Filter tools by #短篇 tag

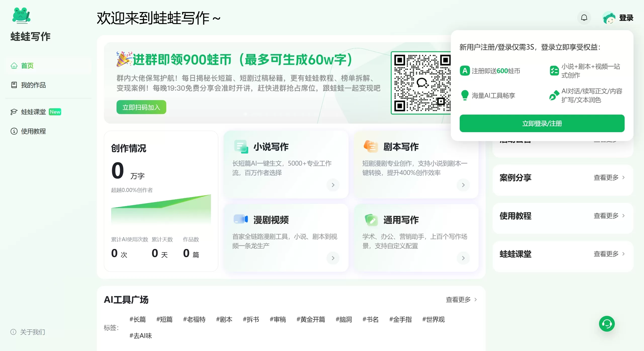[x=164, y=319]
